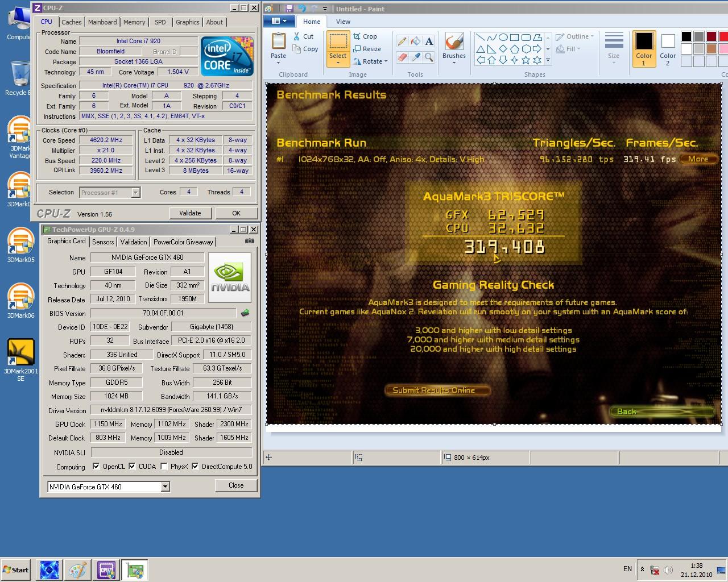
Task: Select Color 1 swatch in Paint
Action: pyautogui.click(x=644, y=48)
